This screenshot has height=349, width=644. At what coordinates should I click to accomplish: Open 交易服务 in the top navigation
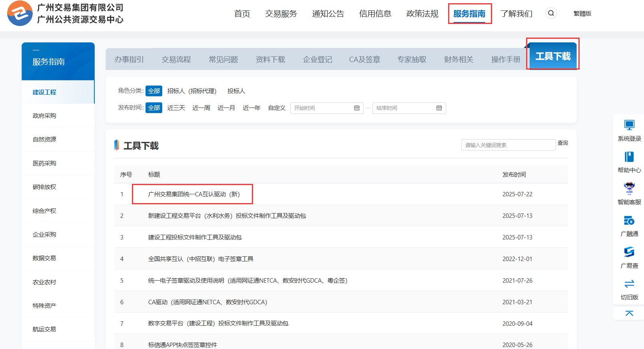point(281,14)
